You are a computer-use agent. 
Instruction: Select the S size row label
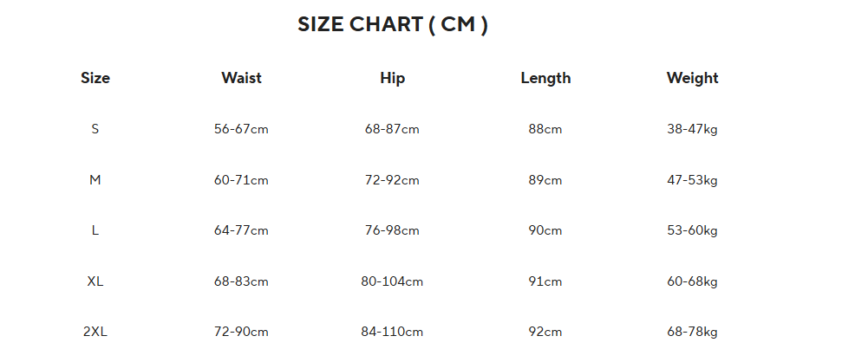(95, 129)
